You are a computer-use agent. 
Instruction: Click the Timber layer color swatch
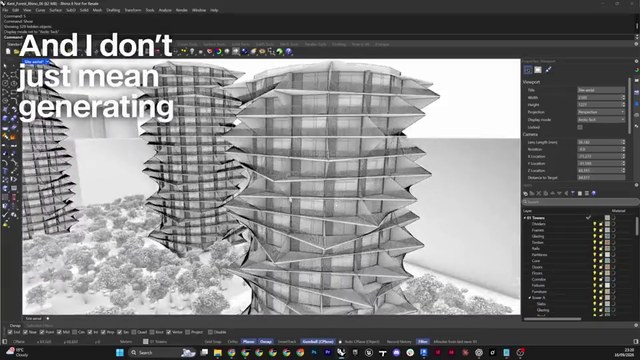(607, 242)
